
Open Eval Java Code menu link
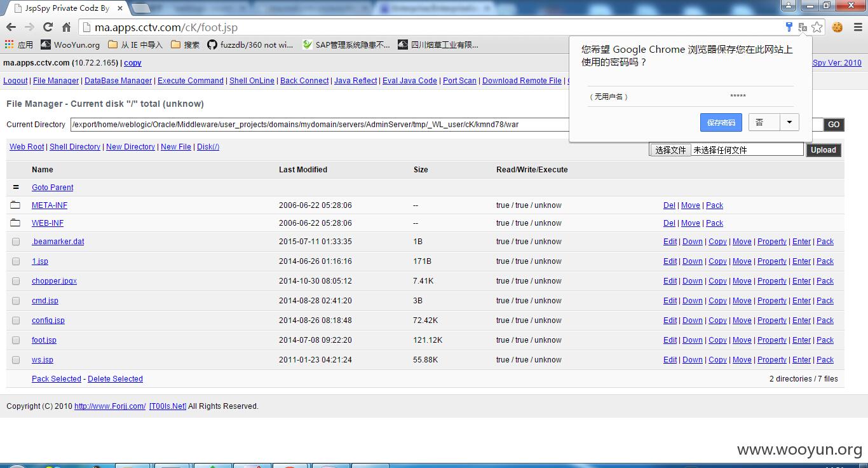pos(410,81)
